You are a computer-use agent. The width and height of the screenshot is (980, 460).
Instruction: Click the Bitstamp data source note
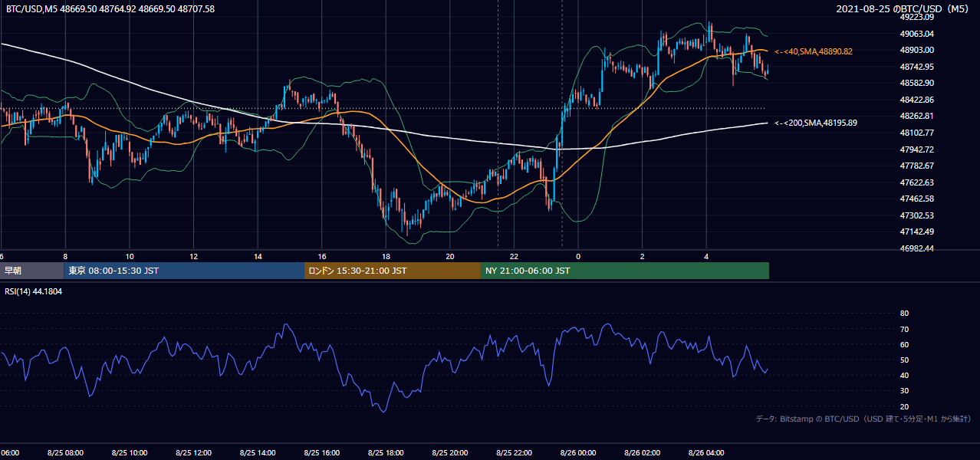(863, 419)
